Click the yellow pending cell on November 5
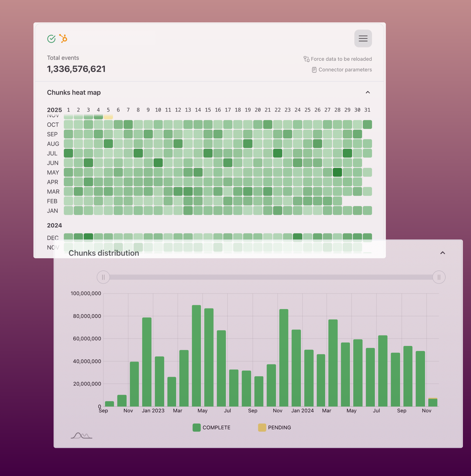The image size is (471, 476). tap(108, 116)
